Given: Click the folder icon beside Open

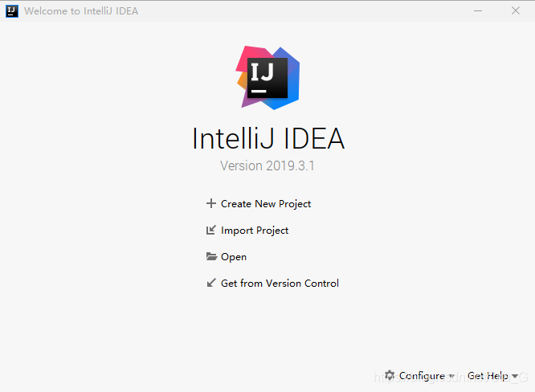Looking at the screenshot, I should 211,257.
